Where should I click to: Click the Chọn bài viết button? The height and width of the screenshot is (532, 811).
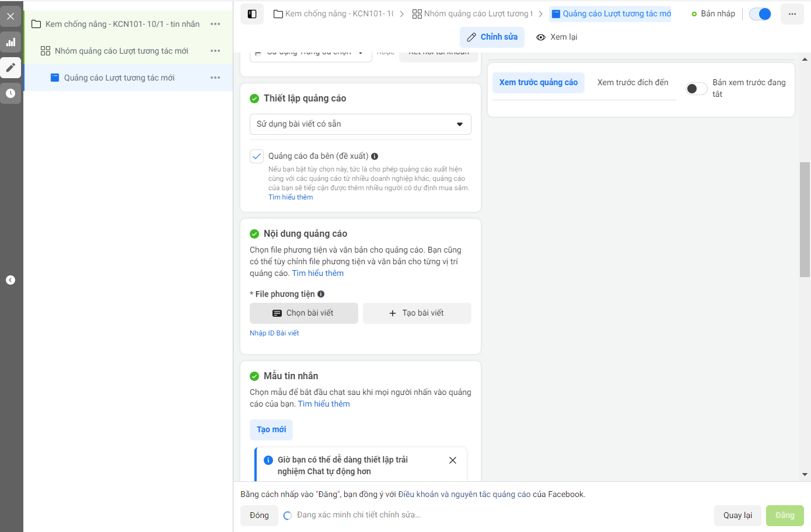point(304,313)
